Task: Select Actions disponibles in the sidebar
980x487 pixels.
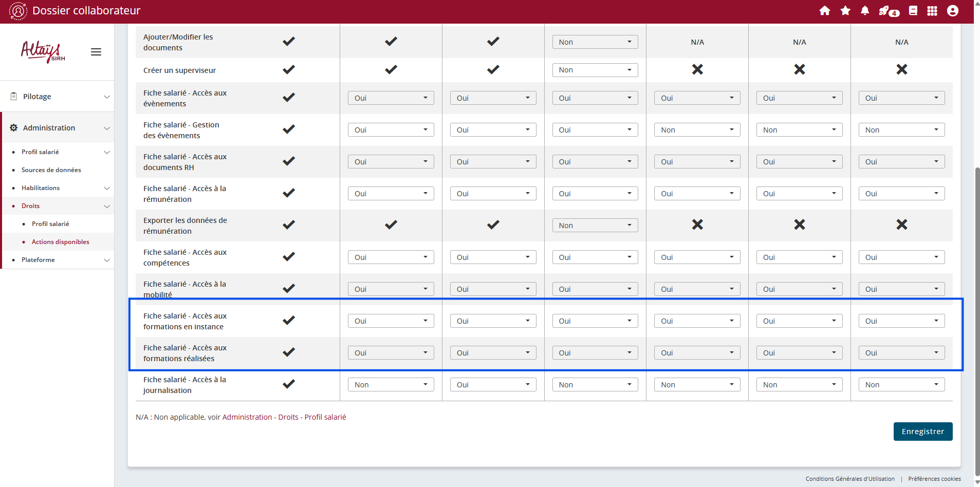Action: coord(61,242)
